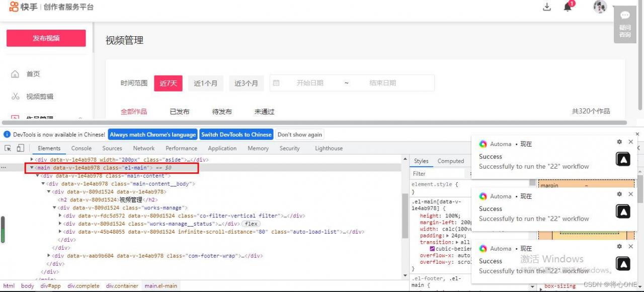The width and height of the screenshot is (644, 292).
Task: Collapse the main-content div node
Action: [x=38, y=176]
